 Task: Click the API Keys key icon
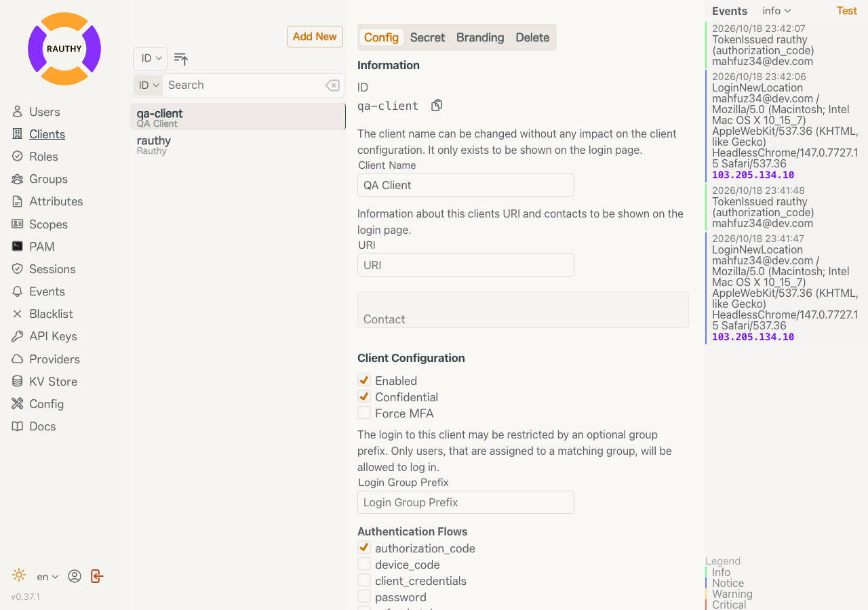(18, 336)
